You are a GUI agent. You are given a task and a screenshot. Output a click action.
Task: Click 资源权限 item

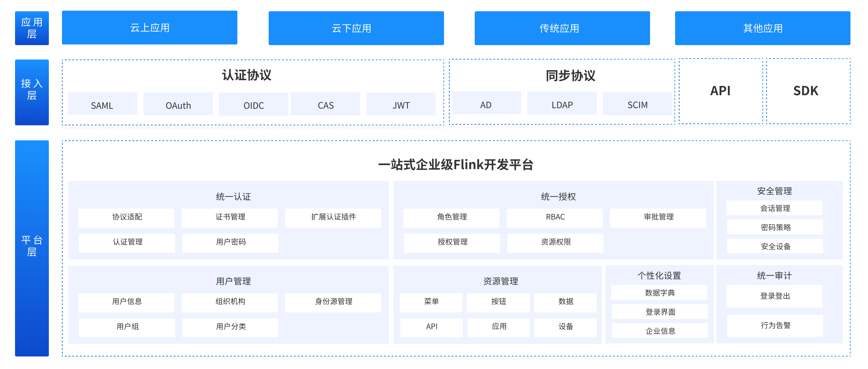tap(555, 243)
